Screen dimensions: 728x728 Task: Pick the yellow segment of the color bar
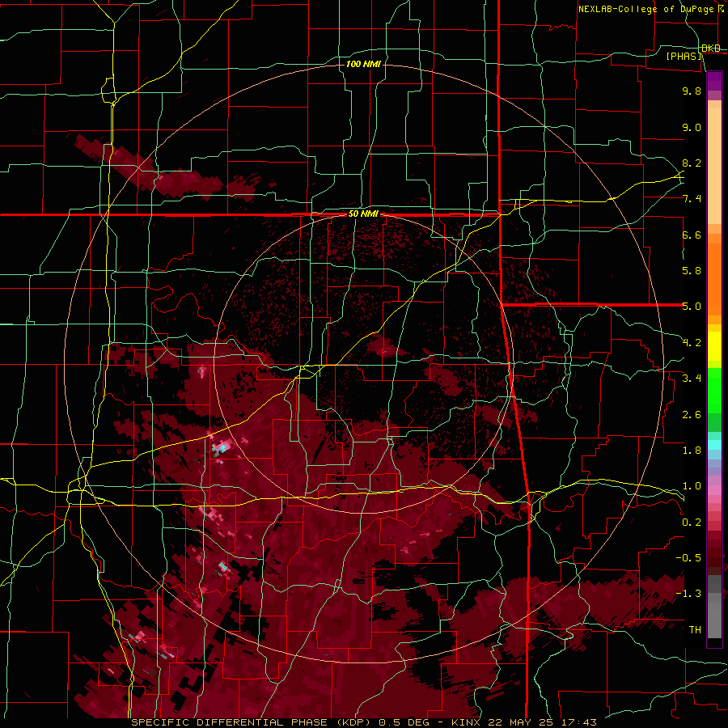coord(714,346)
